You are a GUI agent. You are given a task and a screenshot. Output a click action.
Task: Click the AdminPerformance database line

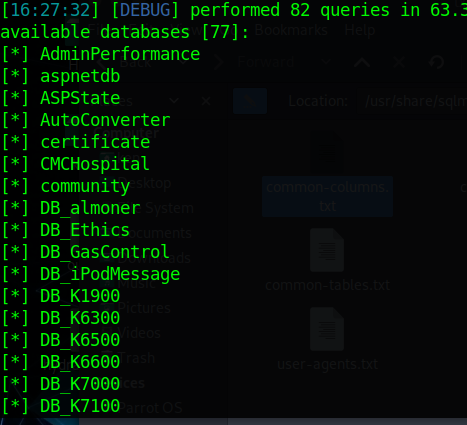coord(101,54)
